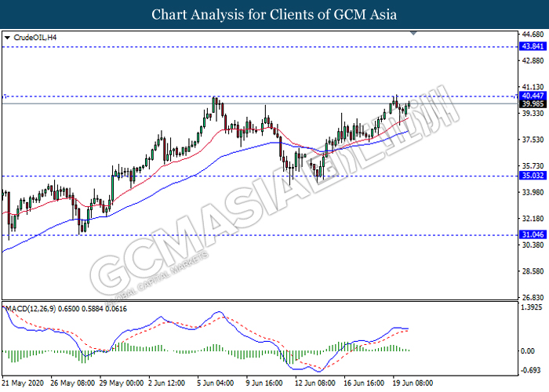The height and width of the screenshot is (392, 549).
Task: Click the 29 May 00:00 time label
Action: pos(122,383)
